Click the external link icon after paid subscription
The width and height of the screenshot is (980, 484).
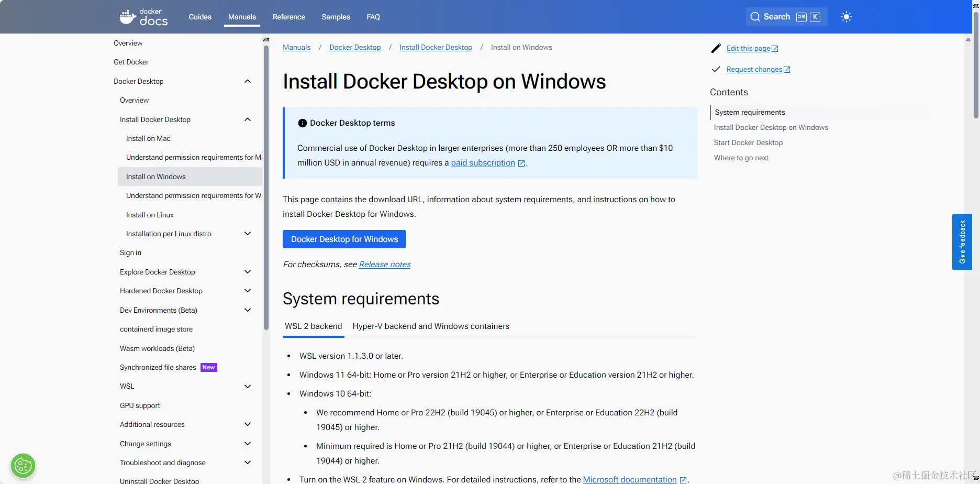coord(521,163)
